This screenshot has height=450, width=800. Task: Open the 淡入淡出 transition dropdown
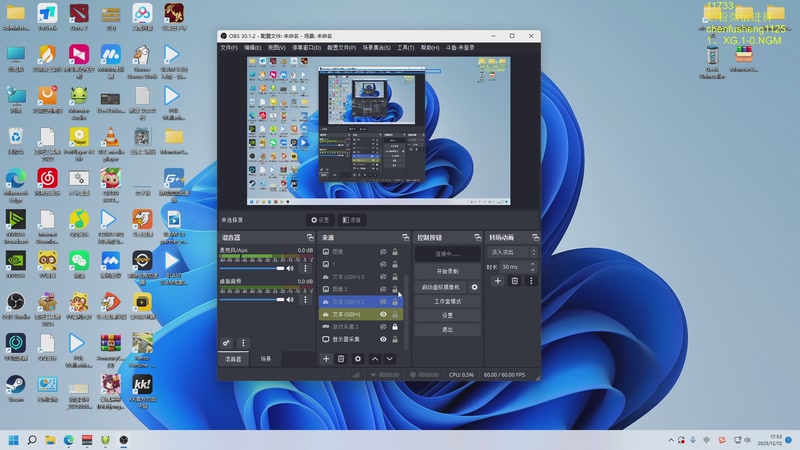(512, 253)
